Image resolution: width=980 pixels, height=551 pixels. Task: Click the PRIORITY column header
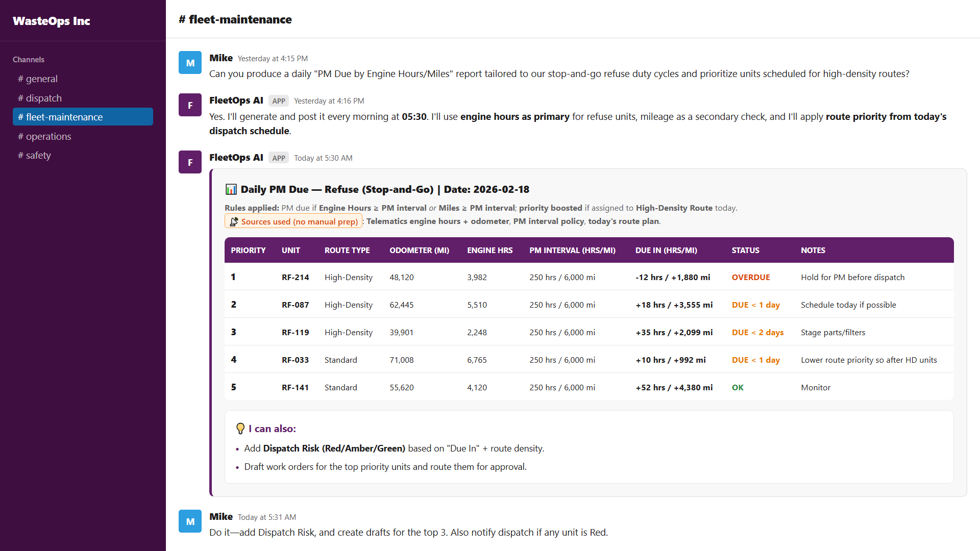248,250
